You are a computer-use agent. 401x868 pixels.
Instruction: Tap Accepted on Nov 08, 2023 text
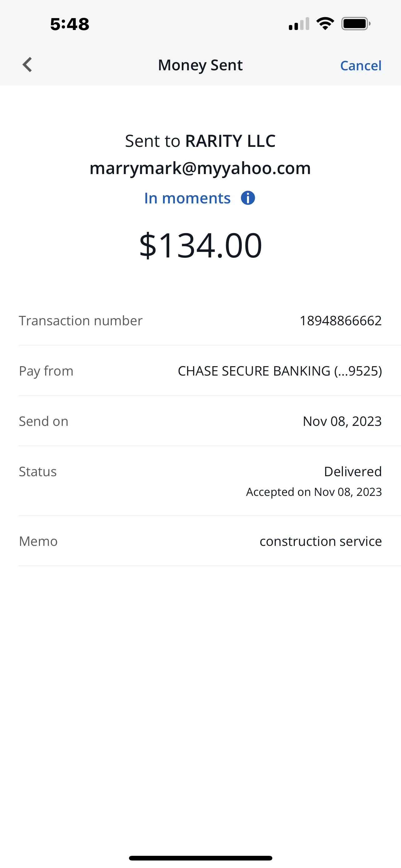[x=314, y=492]
